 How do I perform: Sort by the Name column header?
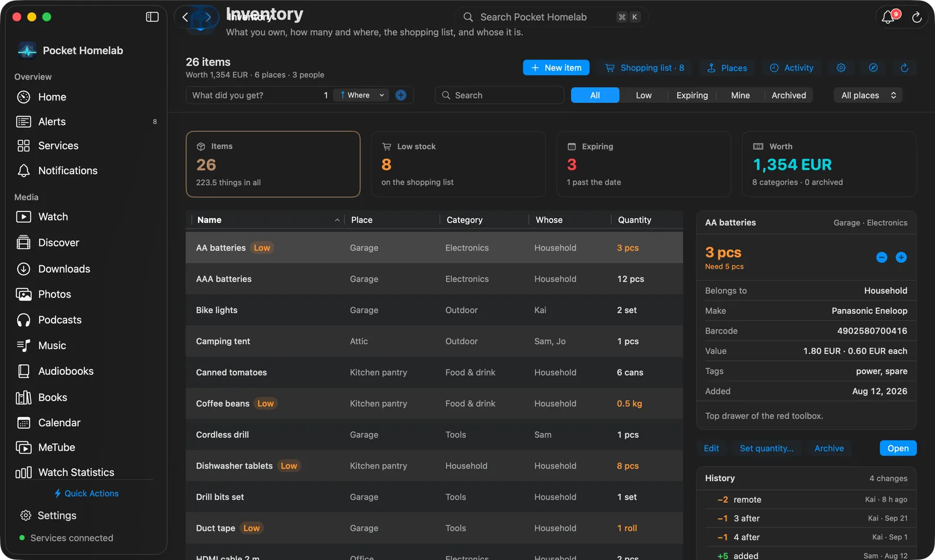(268, 220)
